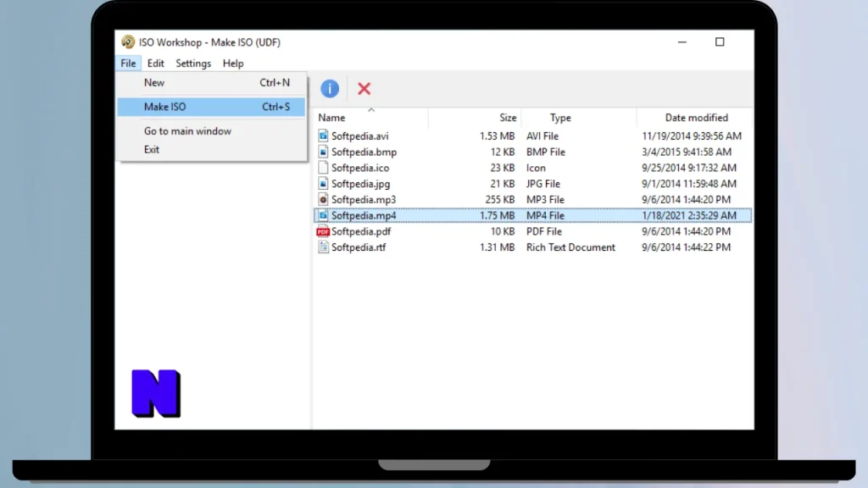This screenshot has height=488, width=868.
Task: Select the Softpedia.rtf file name
Action: point(359,247)
